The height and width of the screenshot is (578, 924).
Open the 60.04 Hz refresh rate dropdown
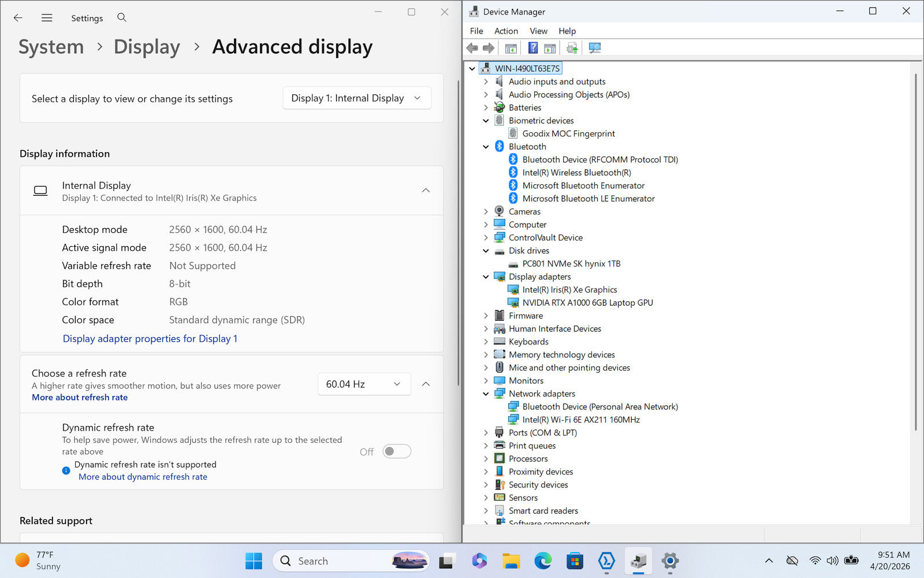pos(364,384)
